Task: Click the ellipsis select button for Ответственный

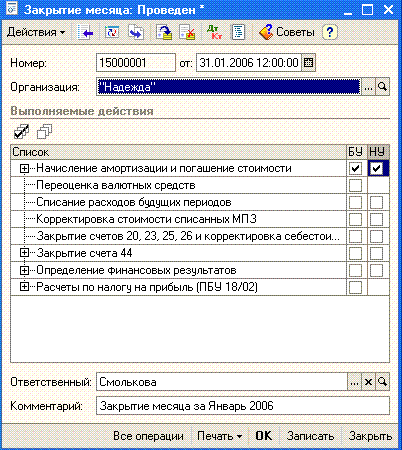Action: tap(354, 382)
